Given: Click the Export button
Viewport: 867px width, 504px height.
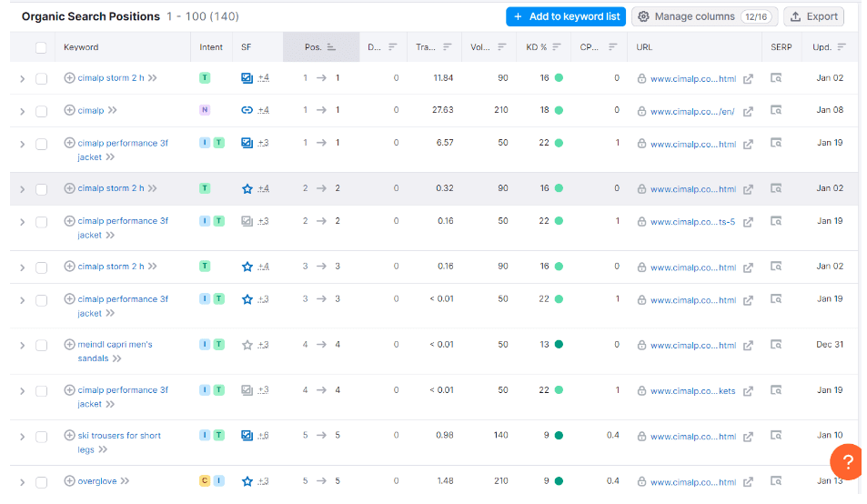Looking at the screenshot, I should tap(814, 16).
